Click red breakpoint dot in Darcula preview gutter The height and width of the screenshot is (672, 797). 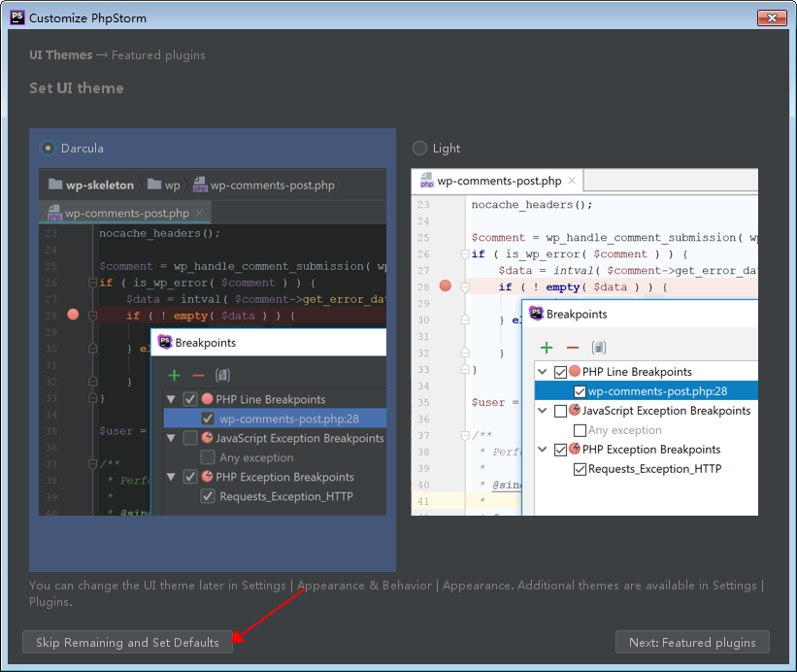pos(73,314)
